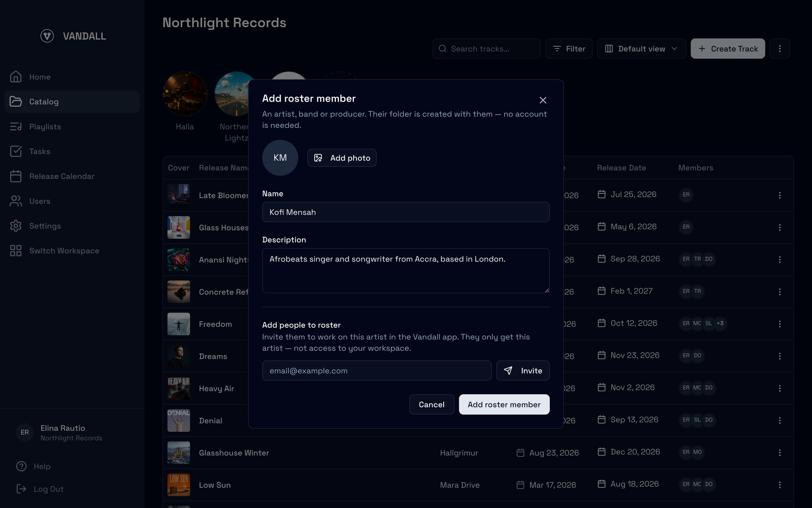Log Out of the account

click(40, 489)
